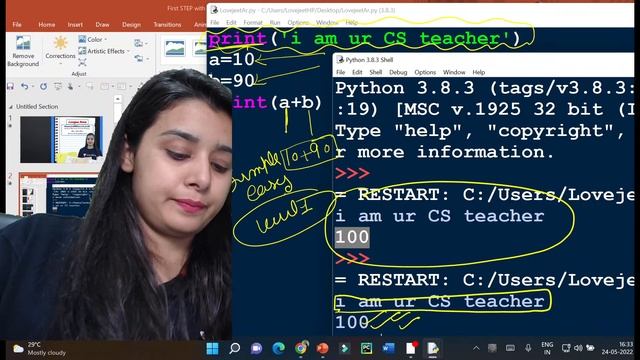Open Edit menu in Python Shell window
The width and height of the screenshot is (640, 360).
click(357, 72)
